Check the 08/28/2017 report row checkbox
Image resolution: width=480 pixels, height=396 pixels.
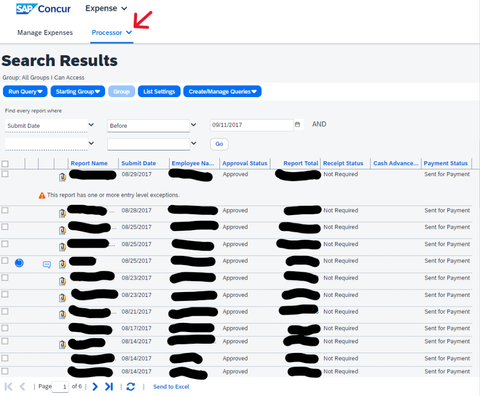[5, 210]
